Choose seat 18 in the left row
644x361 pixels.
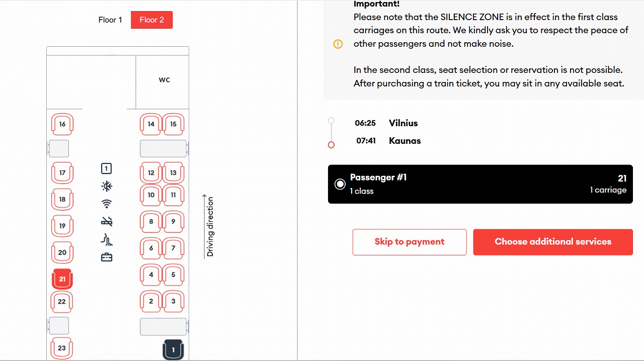pos(62,199)
